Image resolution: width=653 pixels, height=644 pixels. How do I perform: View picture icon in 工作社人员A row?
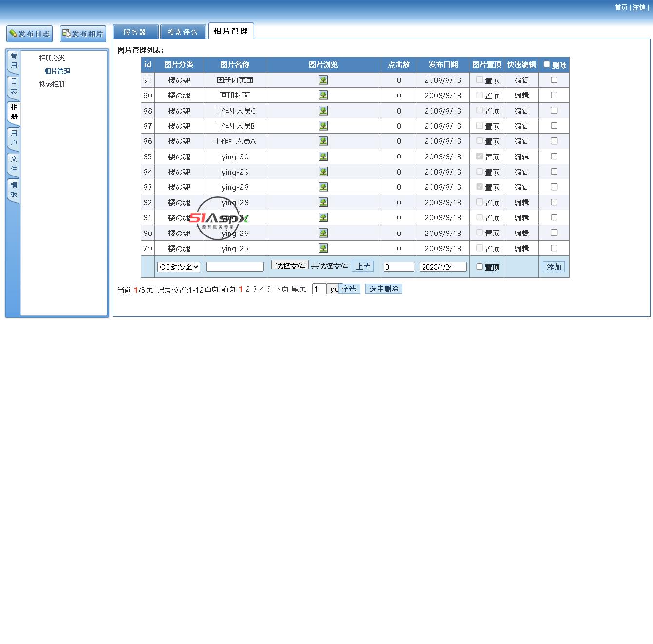tap(323, 141)
